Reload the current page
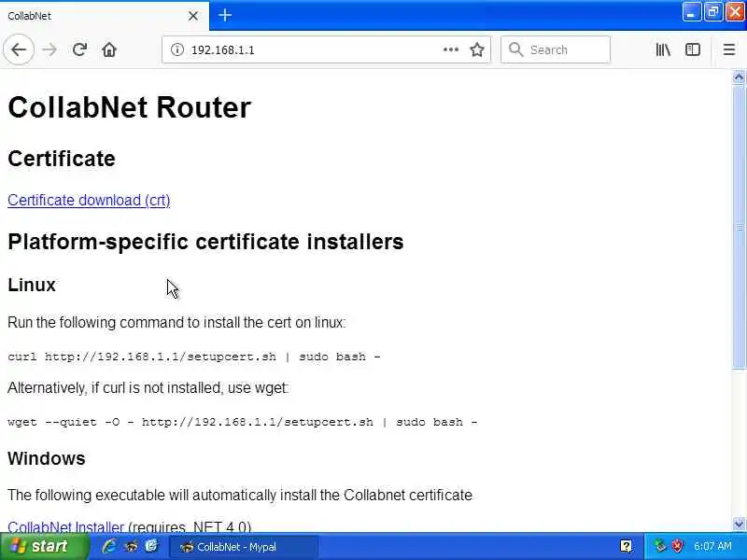This screenshot has height=560, width=747. tap(79, 49)
